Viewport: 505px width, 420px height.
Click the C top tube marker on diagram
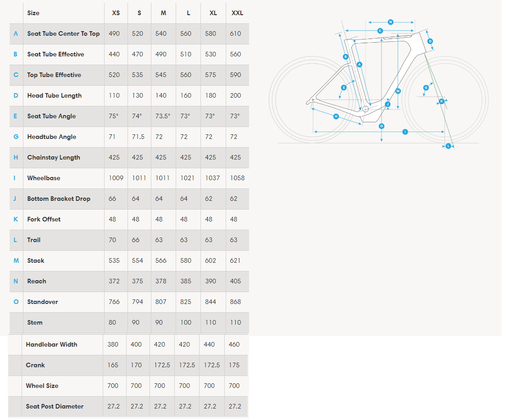pyautogui.click(x=380, y=31)
